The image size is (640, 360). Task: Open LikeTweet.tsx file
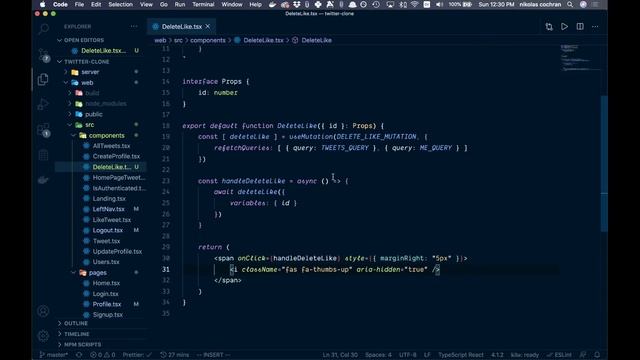coord(111,220)
